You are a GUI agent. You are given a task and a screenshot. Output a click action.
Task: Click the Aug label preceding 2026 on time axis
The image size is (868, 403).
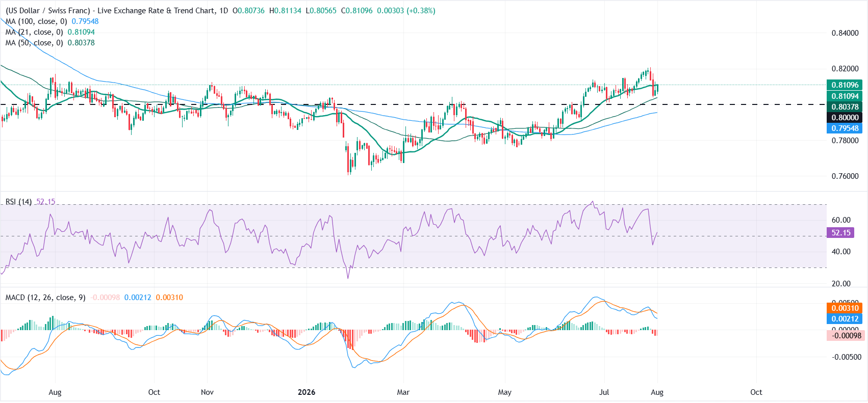pos(55,392)
